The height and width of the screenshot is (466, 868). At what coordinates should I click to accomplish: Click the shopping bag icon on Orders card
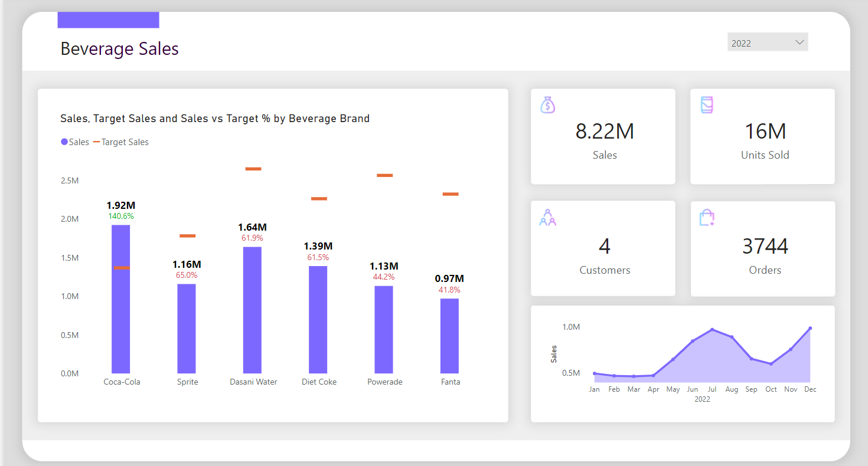point(707,218)
